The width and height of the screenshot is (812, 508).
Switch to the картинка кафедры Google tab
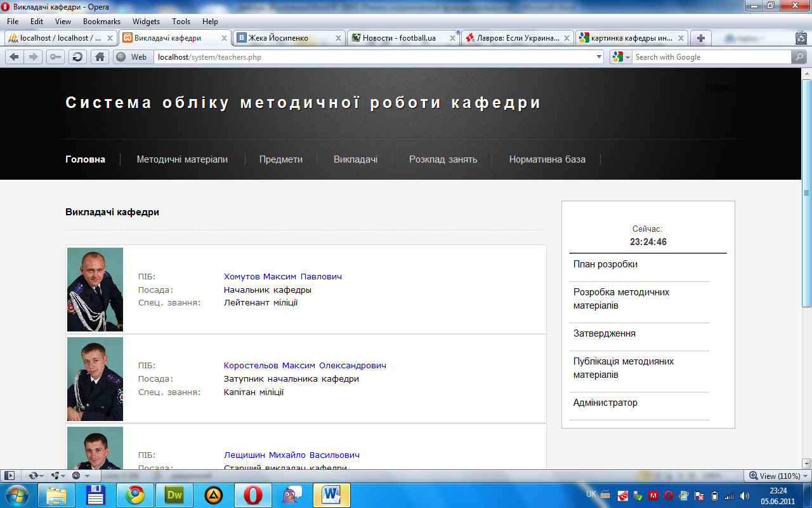[x=632, y=38]
